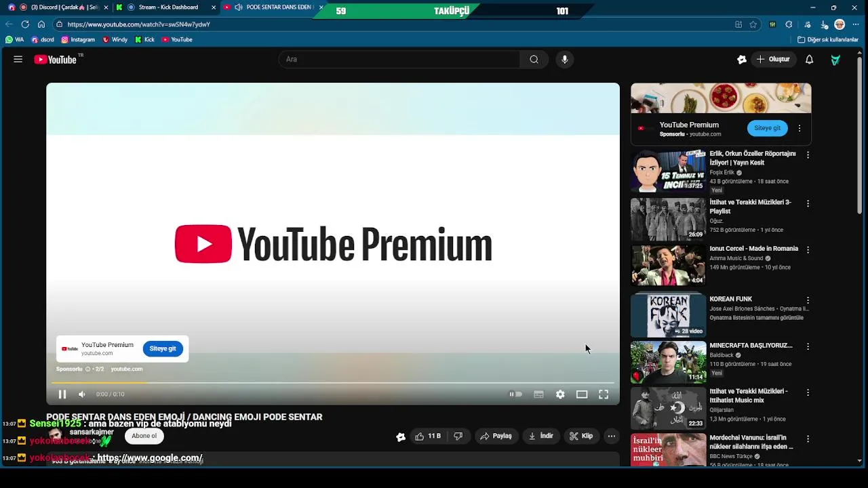Screen dimensions: 868x488
Task: Open more actions under the video
Action: tap(612, 436)
